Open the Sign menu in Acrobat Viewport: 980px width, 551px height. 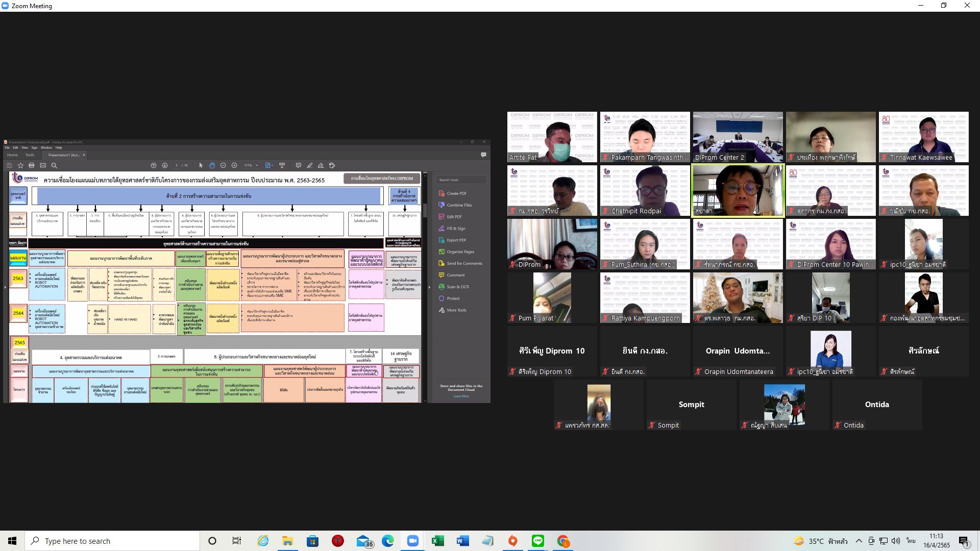click(x=34, y=147)
